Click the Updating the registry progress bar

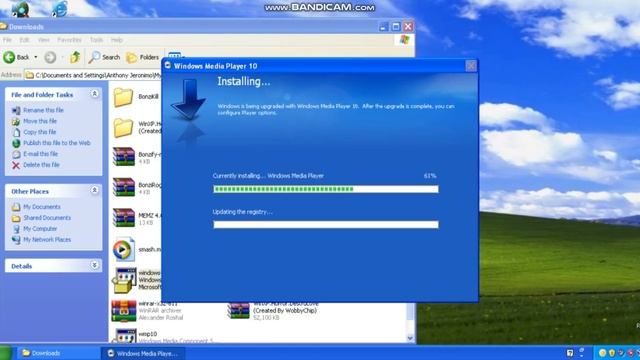tap(326, 224)
